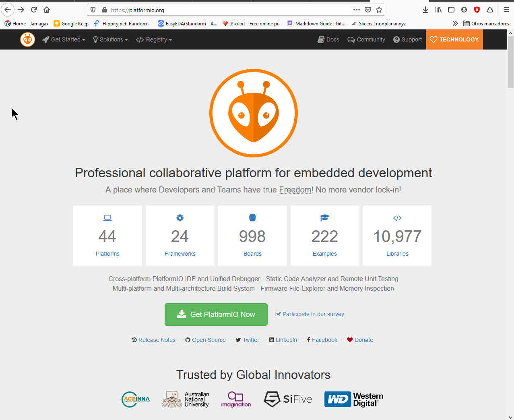Click the ACEINNA company logo
514x420 pixels.
click(136, 399)
